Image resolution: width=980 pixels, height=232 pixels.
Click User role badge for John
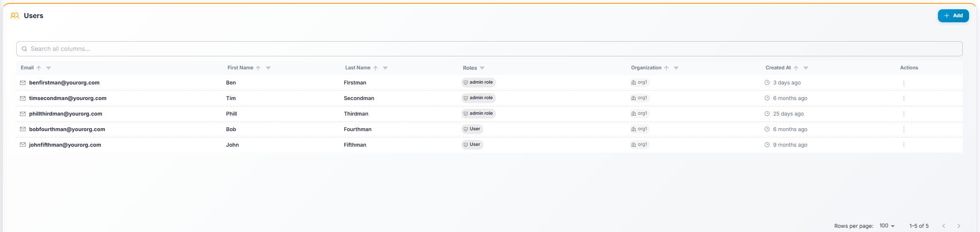(472, 145)
